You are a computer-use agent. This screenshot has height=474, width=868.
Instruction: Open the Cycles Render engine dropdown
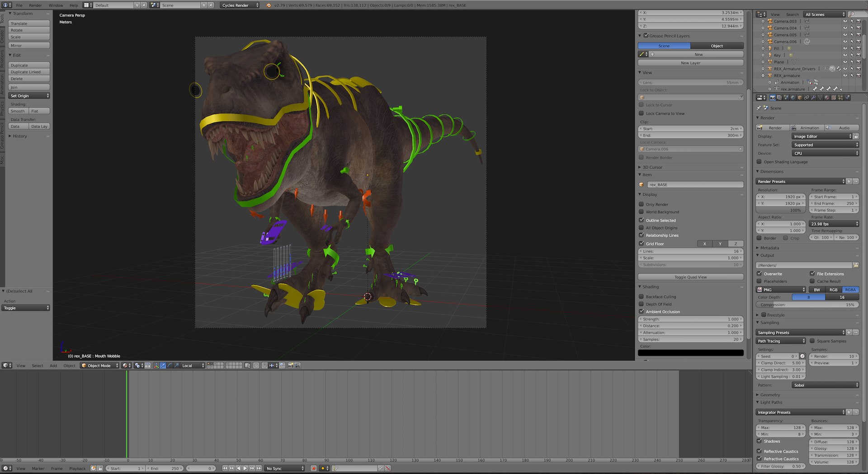pyautogui.click(x=240, y=5)
